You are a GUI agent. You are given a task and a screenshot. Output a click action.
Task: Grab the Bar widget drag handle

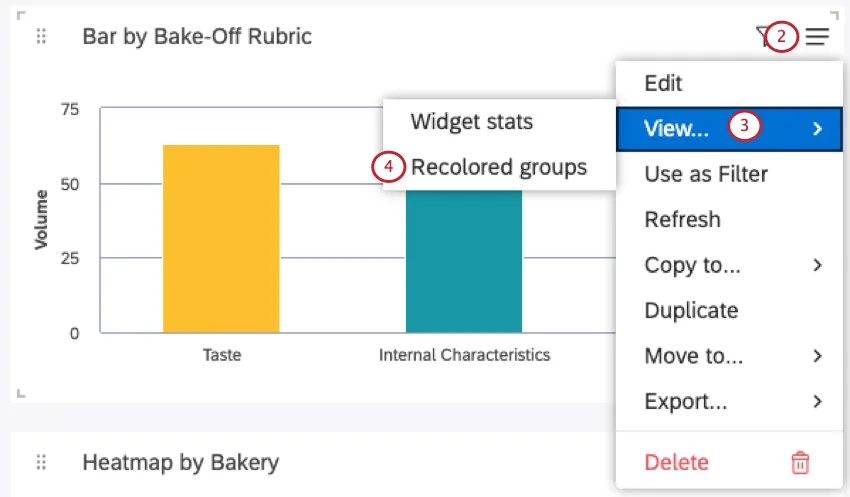(41, 37)
